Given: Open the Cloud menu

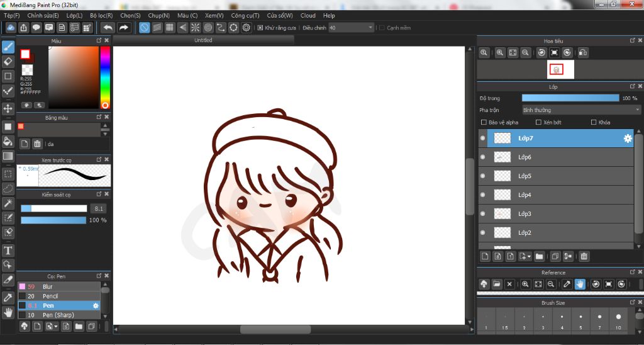Looking at the screenshot, I should click(308, 16).
